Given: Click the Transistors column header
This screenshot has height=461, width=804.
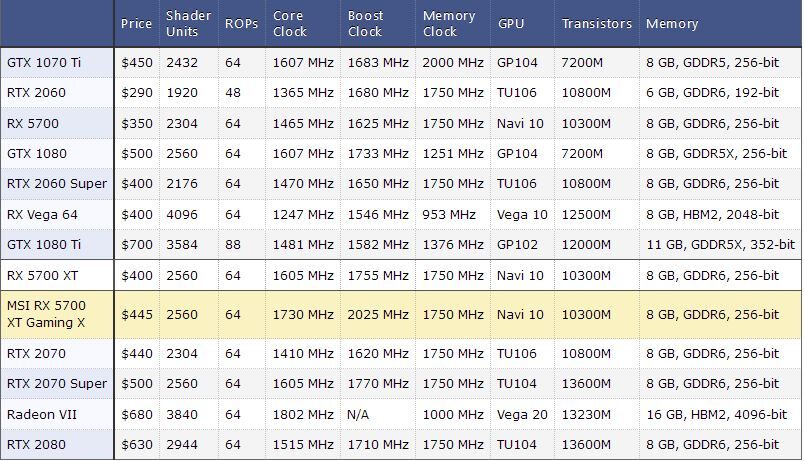Looking at the screenshot, I should point(597,24).
